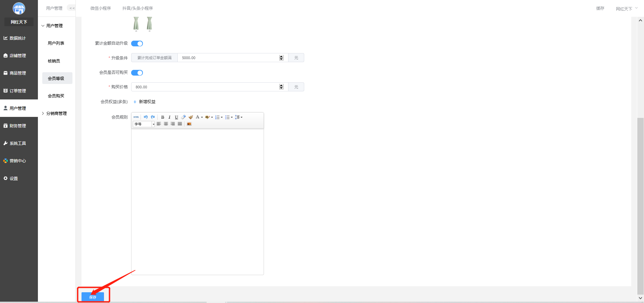Open font color dropdown arrow
This screenshot has height=303, width=644.
pyautogui.click(x=202, y=117)
